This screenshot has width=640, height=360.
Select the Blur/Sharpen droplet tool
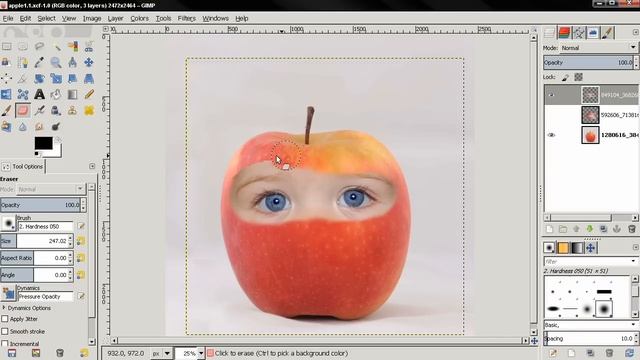tap(23, 127)
